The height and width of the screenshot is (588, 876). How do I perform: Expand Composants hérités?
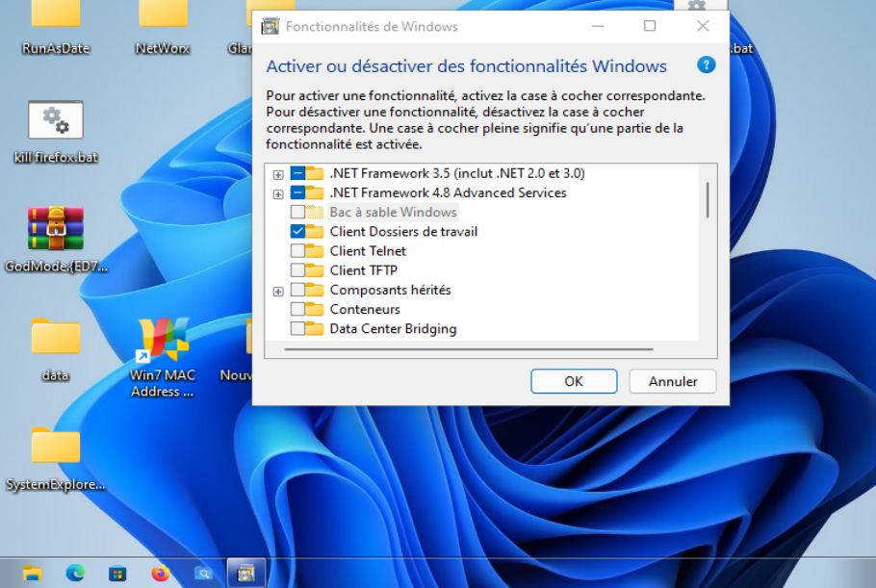pos(278,290)
